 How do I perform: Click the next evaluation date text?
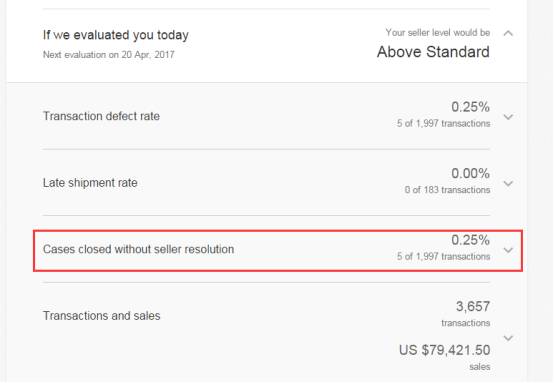[x=108, y=55]
